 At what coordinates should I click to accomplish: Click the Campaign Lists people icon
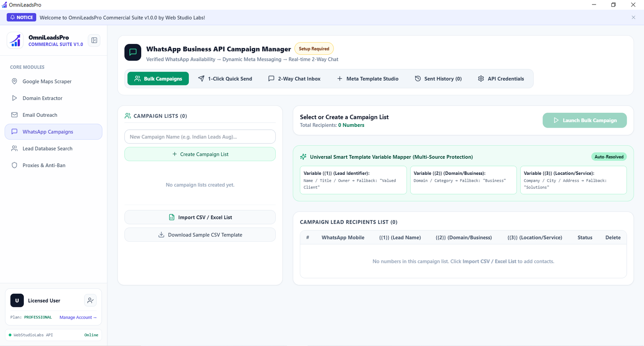[128, 116]
